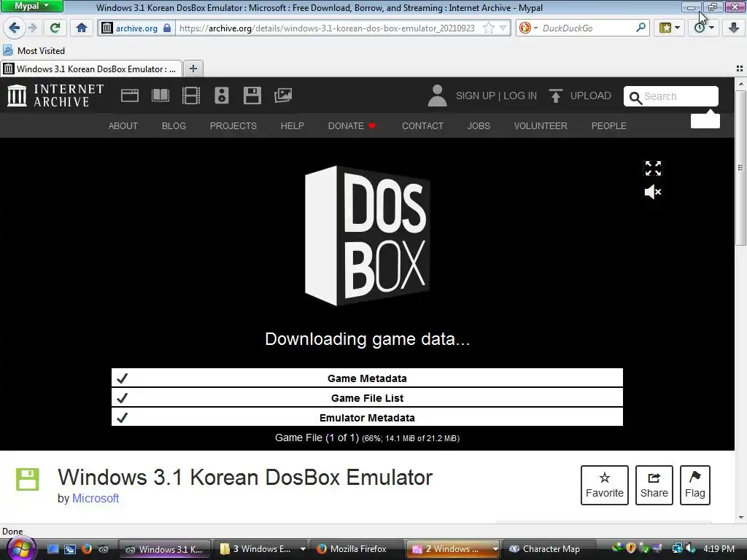Click the Share button
This screenshot has width=747, height=560.
tap(654, 485)
